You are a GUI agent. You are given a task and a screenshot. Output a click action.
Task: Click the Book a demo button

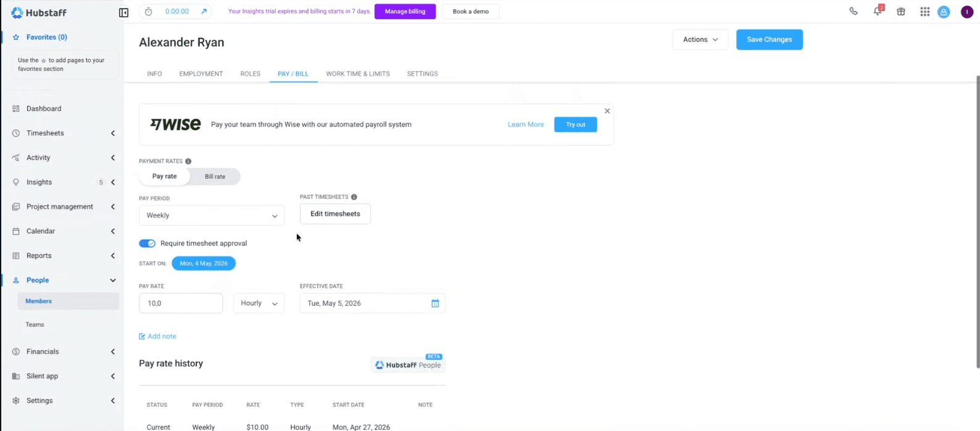click(471, 12)
